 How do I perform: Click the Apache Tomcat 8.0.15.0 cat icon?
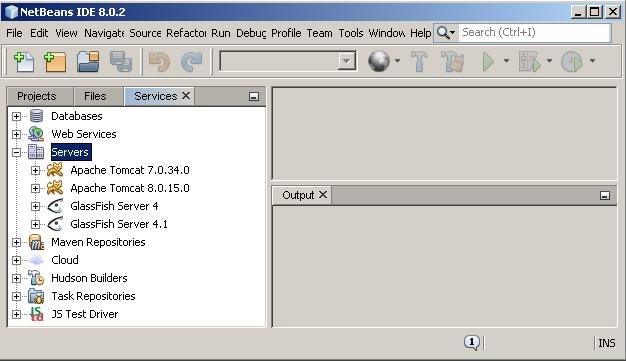pos(55,188)
